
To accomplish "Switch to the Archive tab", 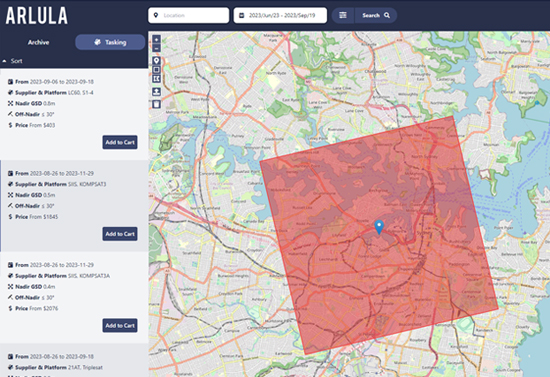I will tap(39, 42).
